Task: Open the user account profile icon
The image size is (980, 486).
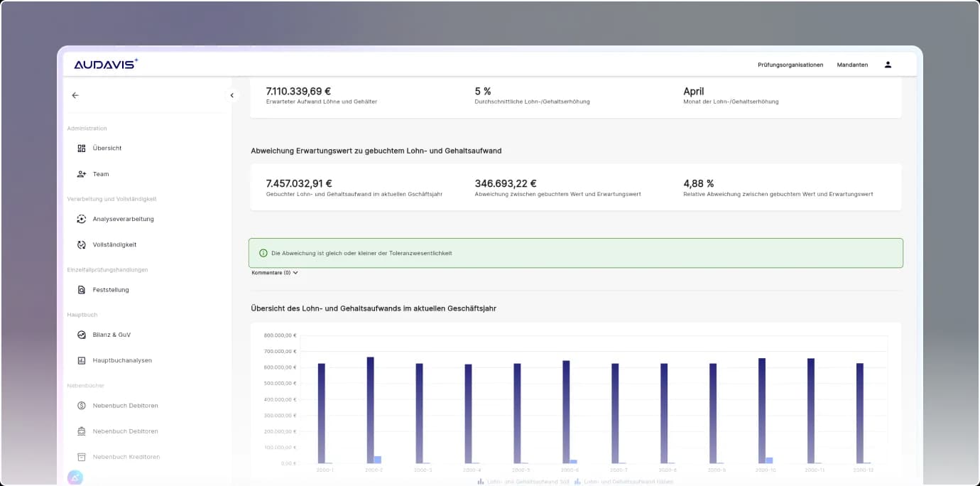Action: point(888,65)
